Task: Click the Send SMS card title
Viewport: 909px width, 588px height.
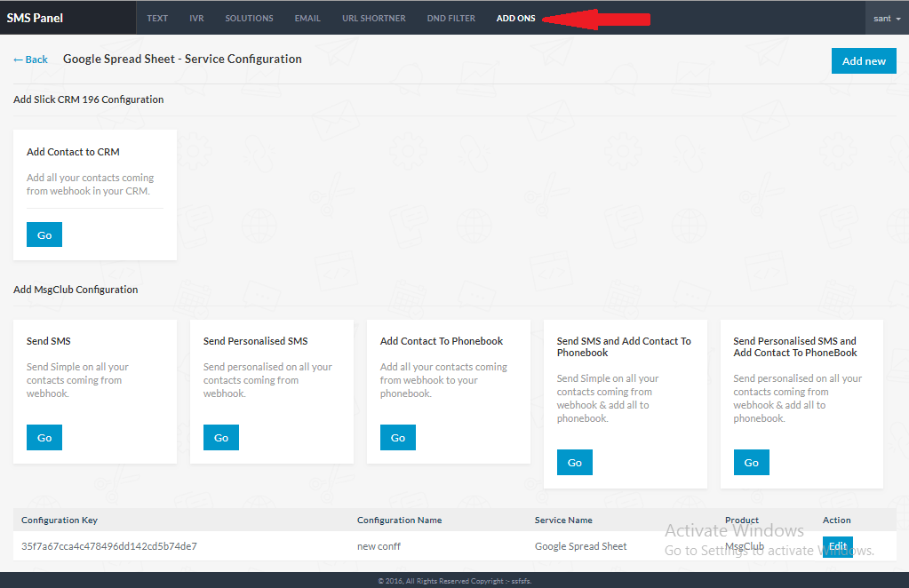Action: coord(49,341)
